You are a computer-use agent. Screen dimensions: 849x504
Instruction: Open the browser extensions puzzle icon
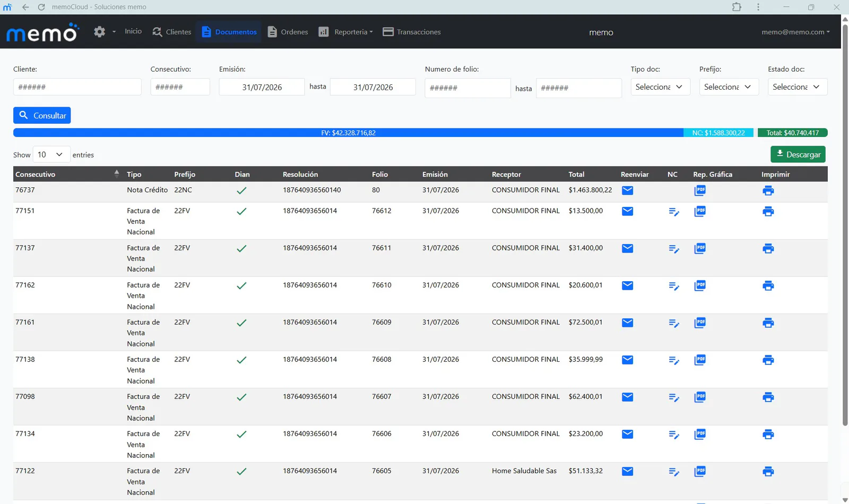pyautogui.click(x=737, y=7)
